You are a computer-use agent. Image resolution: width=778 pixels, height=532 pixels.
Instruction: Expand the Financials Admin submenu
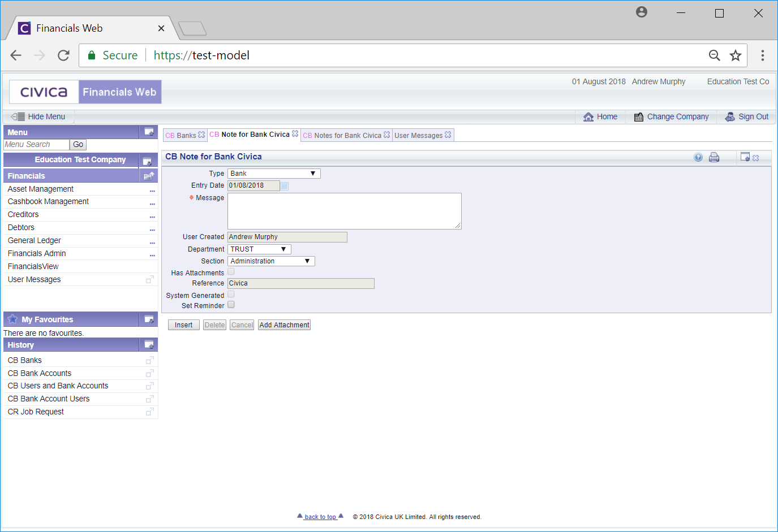pos(152,255)
